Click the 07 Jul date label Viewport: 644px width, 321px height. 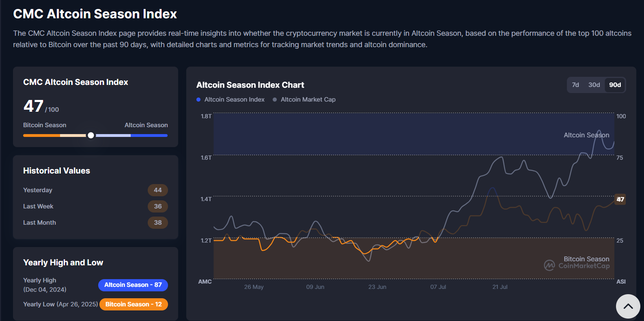438,287
